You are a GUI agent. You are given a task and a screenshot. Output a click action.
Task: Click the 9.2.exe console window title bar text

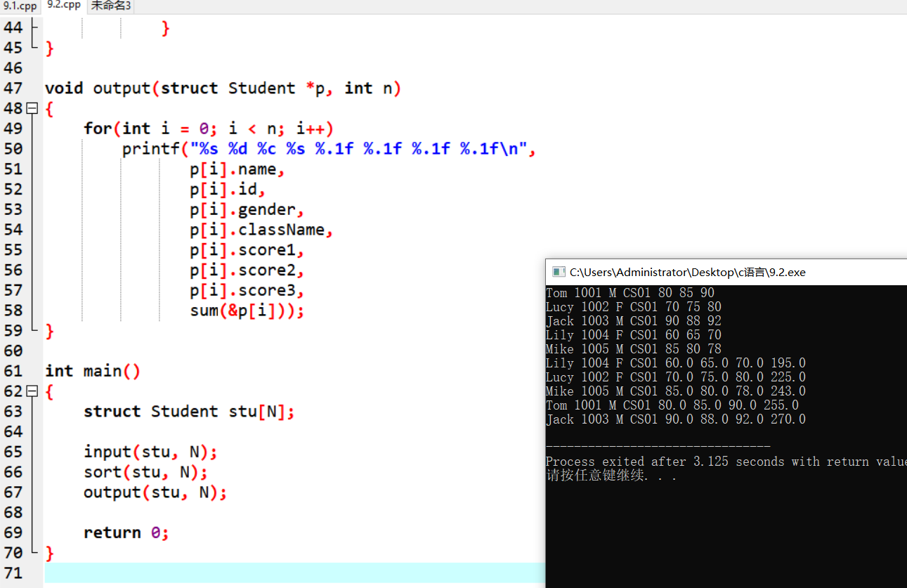tap(687, 272)
